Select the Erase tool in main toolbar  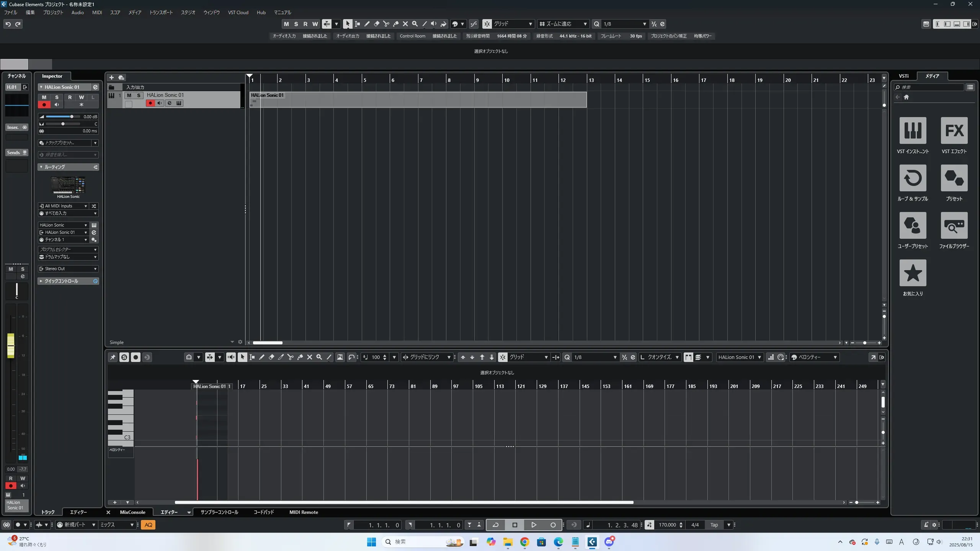(376, 24)
